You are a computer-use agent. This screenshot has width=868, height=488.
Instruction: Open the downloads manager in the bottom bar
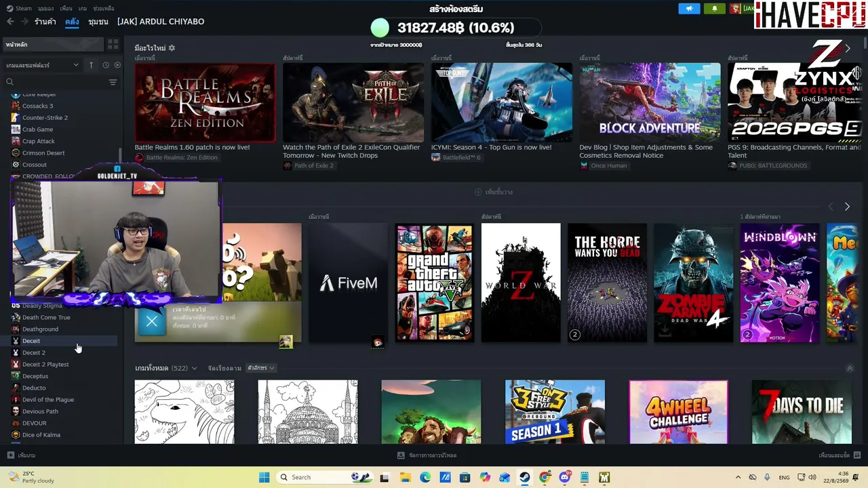(427, 455)
